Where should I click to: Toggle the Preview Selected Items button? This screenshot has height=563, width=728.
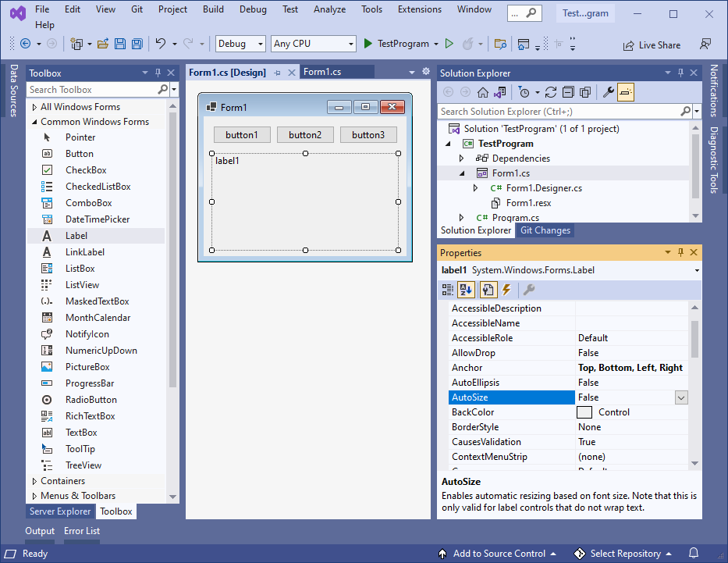click(x=625, y=92)
